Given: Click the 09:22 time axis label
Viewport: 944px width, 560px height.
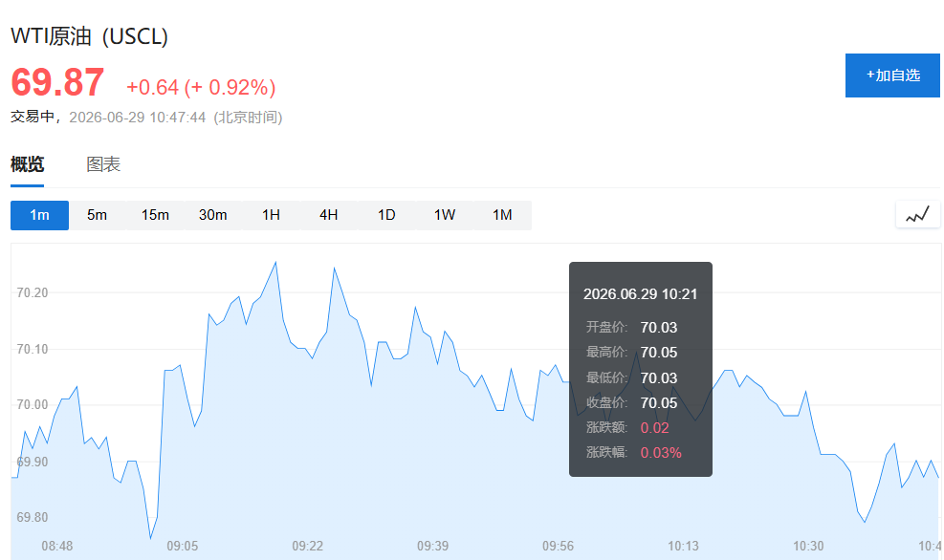Looking at the screenshot, I should [x=308, y=547].
